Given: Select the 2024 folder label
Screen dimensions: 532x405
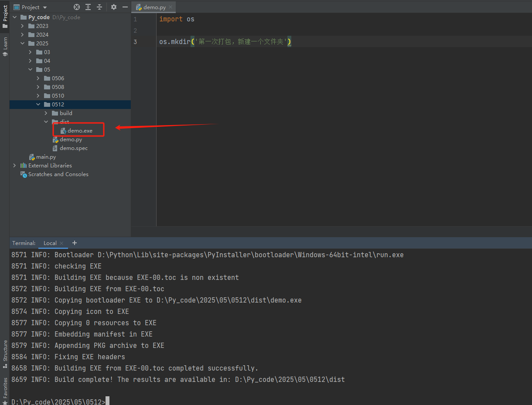Looking at the screenshot, I should point(42,35).
